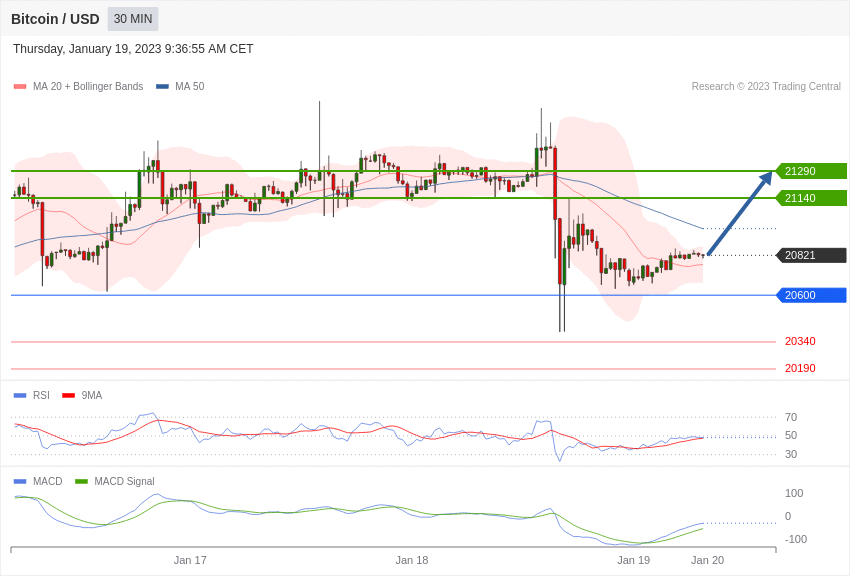Click the RSI 30 axis value

click(791, 454)
